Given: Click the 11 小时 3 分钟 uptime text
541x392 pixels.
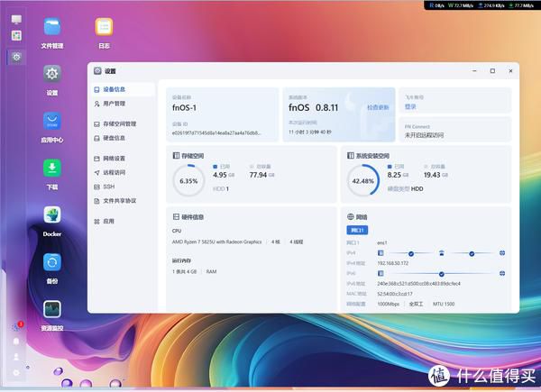Looking at the screenshot, I should (310, 132).
